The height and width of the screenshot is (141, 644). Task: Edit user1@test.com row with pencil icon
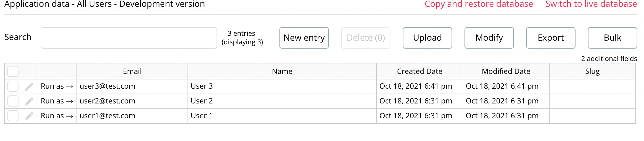29,116
